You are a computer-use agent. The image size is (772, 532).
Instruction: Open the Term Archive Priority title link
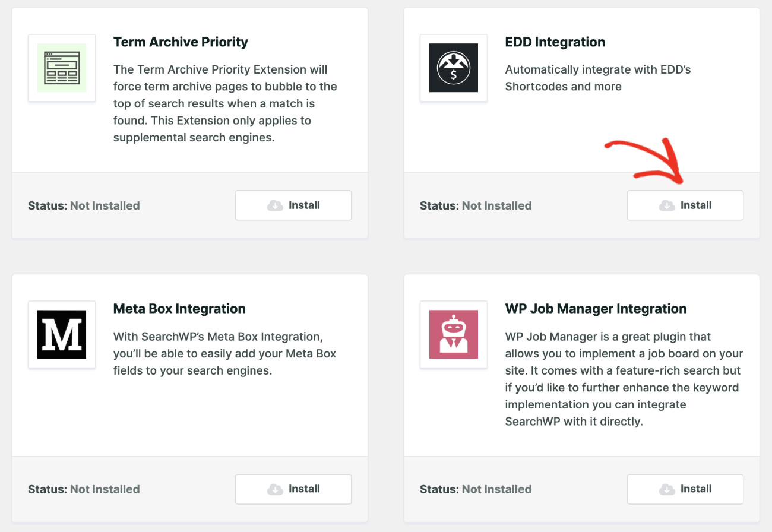click(x=181, y=42)
